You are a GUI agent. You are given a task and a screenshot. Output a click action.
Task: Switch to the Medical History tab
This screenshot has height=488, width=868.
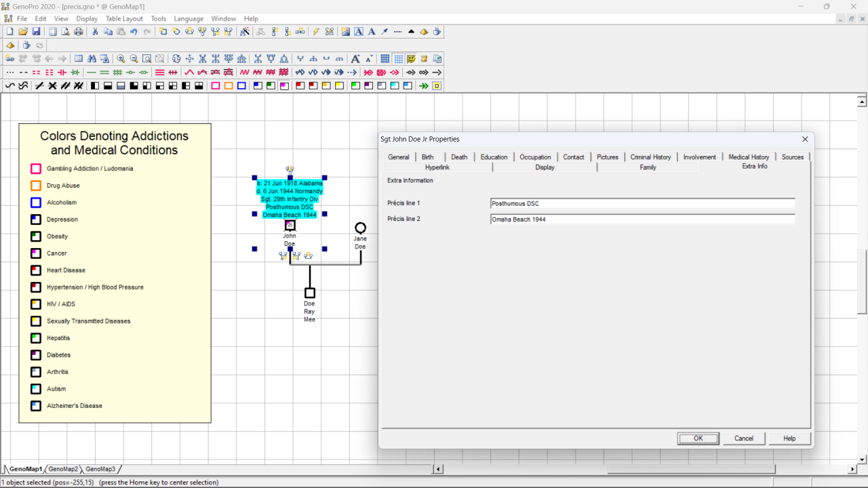tap(749, 157)
